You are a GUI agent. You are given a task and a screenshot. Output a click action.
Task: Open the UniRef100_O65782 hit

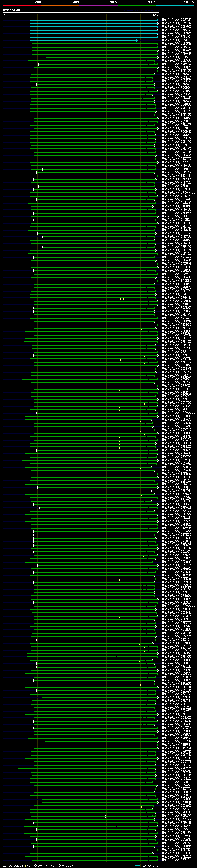(177, 23)
